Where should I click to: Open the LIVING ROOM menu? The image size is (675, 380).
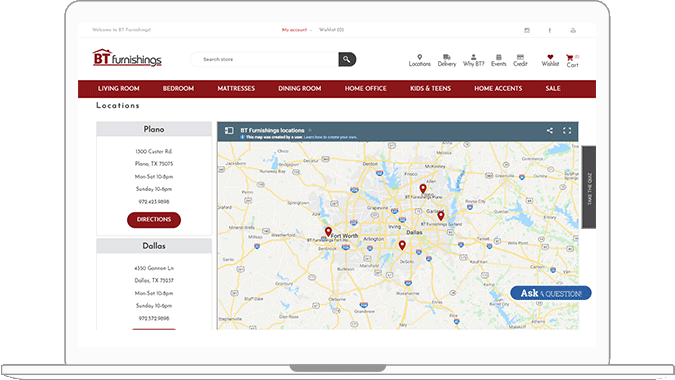(x=119, y=89)
